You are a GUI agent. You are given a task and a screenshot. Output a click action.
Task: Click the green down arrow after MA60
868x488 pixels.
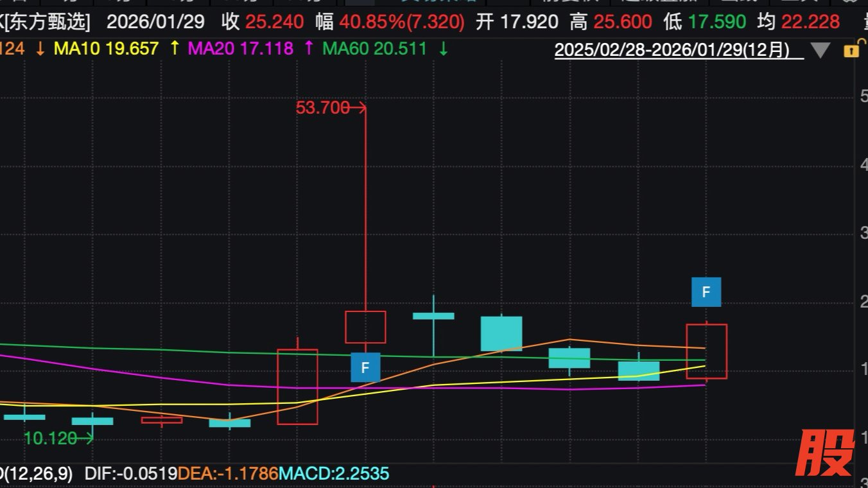tap(443, 48)
